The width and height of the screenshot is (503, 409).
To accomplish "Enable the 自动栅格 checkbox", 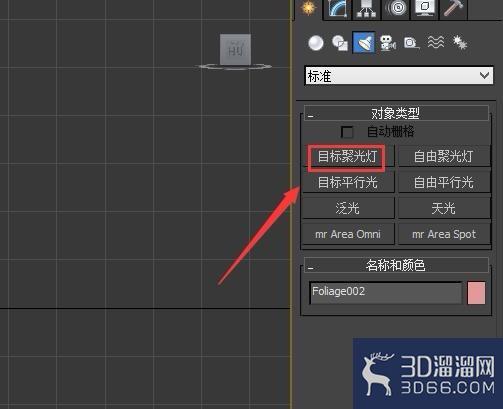I will click(x=347, y=132).
